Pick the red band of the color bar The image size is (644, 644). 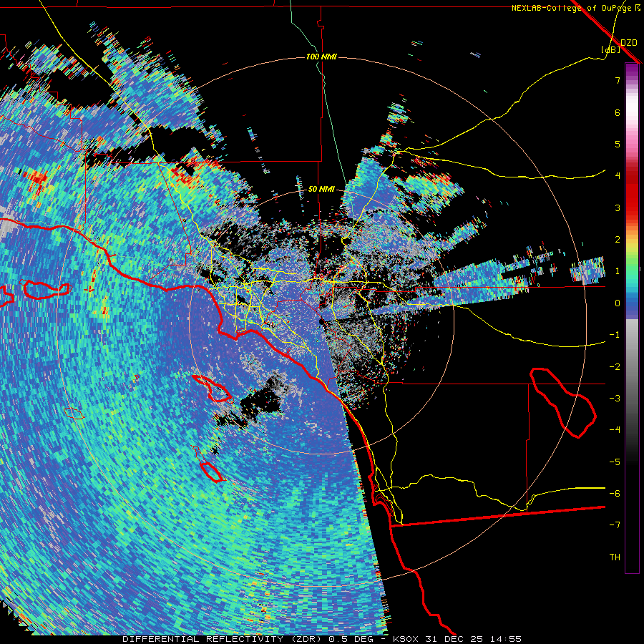pyautogui.click(x=632, y=193)
